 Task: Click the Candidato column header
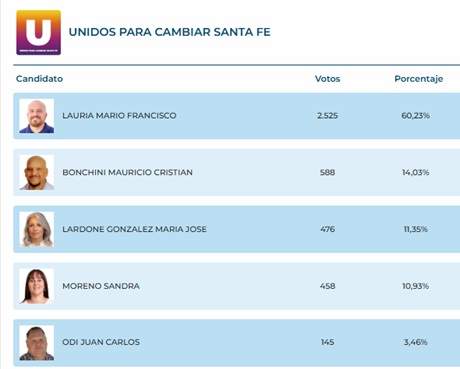coord(39,79)
